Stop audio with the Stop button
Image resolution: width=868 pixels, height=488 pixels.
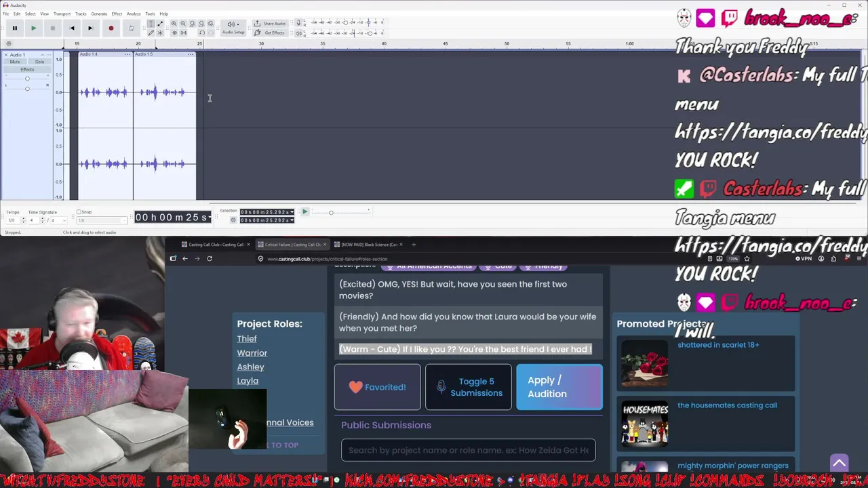click(x=52, y=28)
